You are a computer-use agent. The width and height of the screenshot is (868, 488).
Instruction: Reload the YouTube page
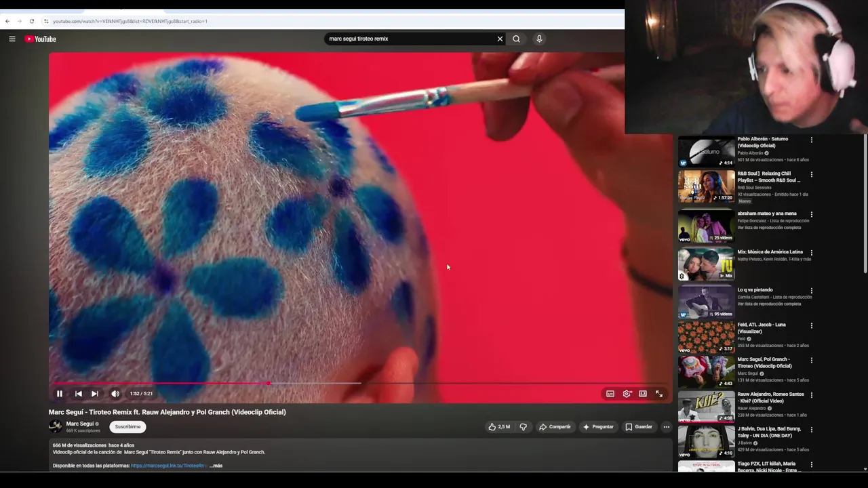coord(31,21)
